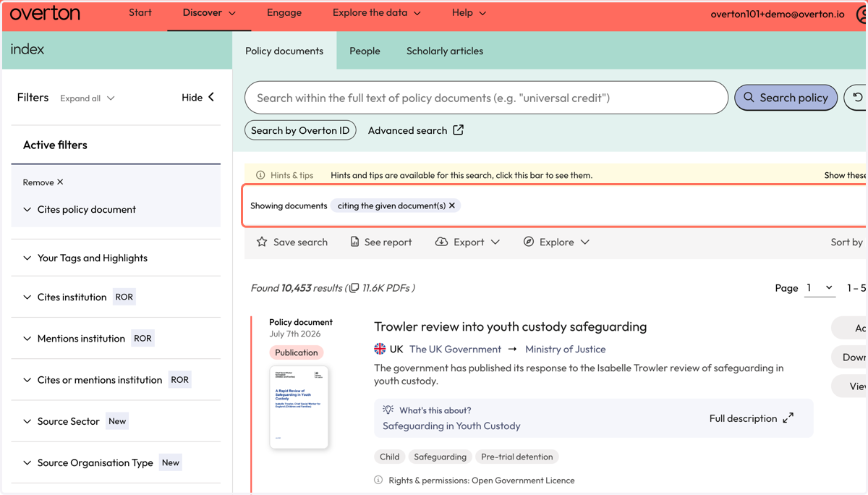Click the Publication type badge
868x495 pixels.
[296, 352]
